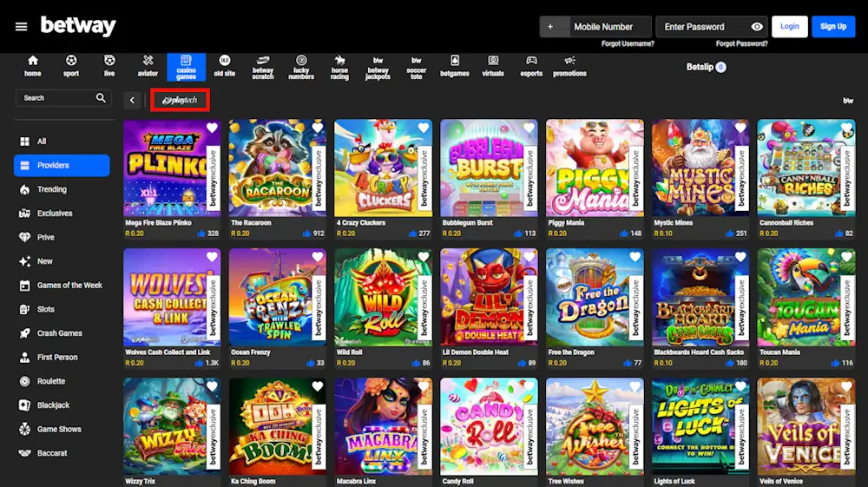Favorite Free the Dragon heart
868x487 pixels.
click(x=635, y=257)
